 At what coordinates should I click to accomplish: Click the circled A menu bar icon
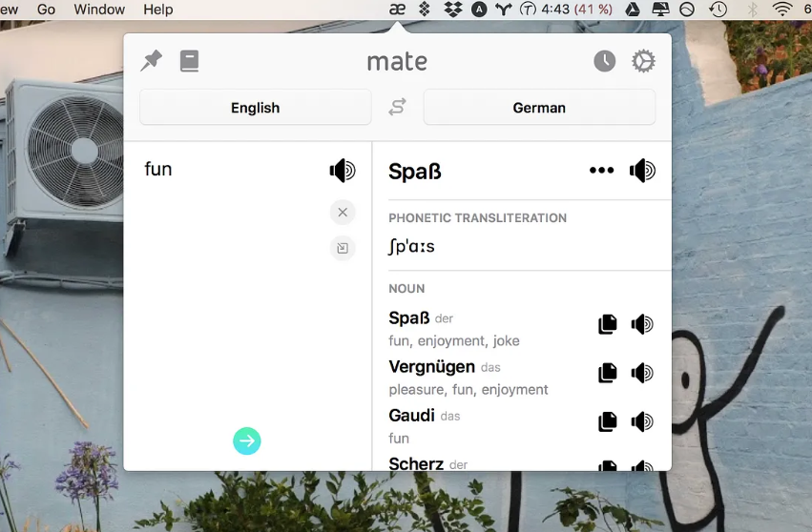(479, 10)
